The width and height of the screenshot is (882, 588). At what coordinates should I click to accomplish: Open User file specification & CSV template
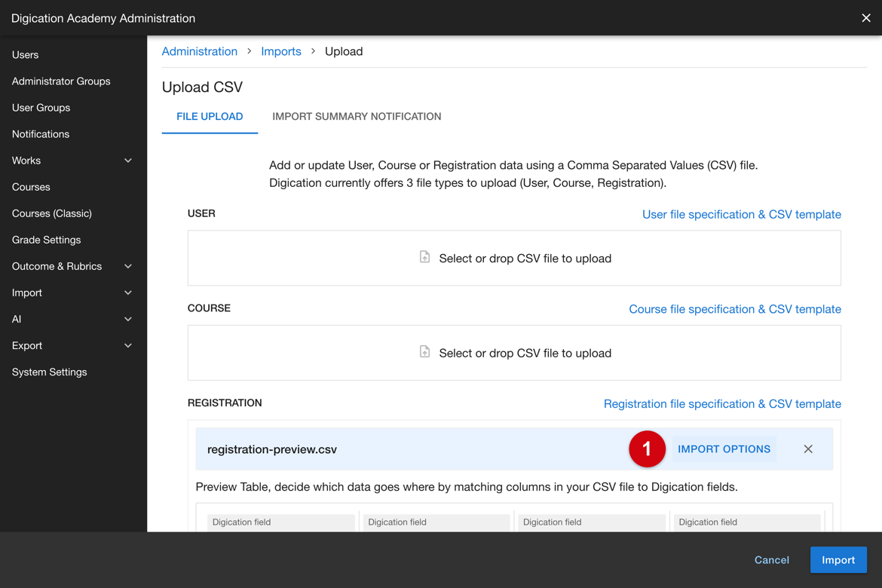pyautogui.click(x=741, y=214)
